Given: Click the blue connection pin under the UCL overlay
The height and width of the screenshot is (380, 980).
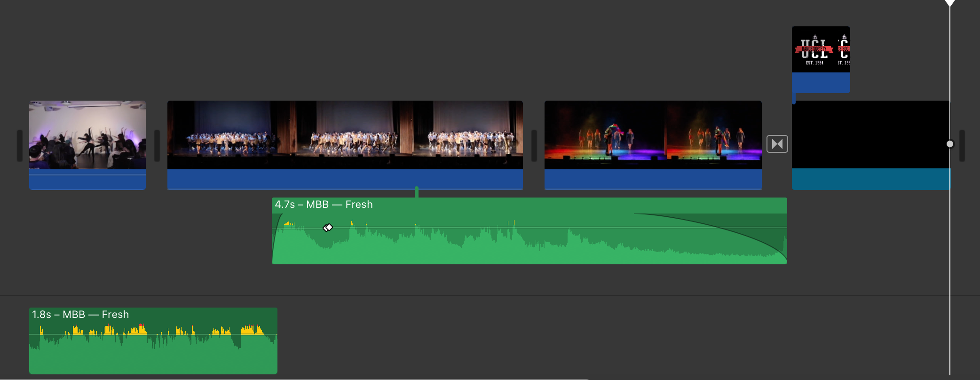Looking at the screenshot, I should pos(794,98).
